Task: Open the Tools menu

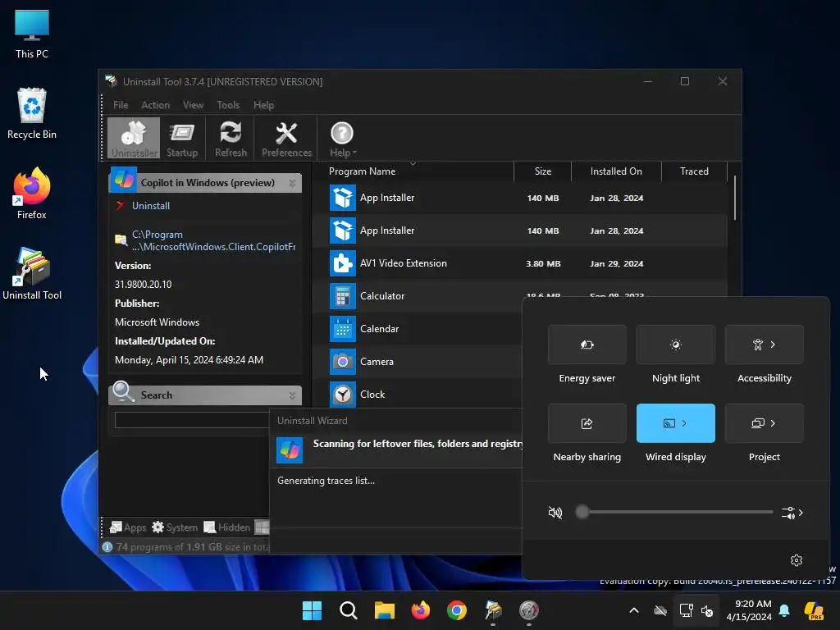Action: tap(228, 105)
